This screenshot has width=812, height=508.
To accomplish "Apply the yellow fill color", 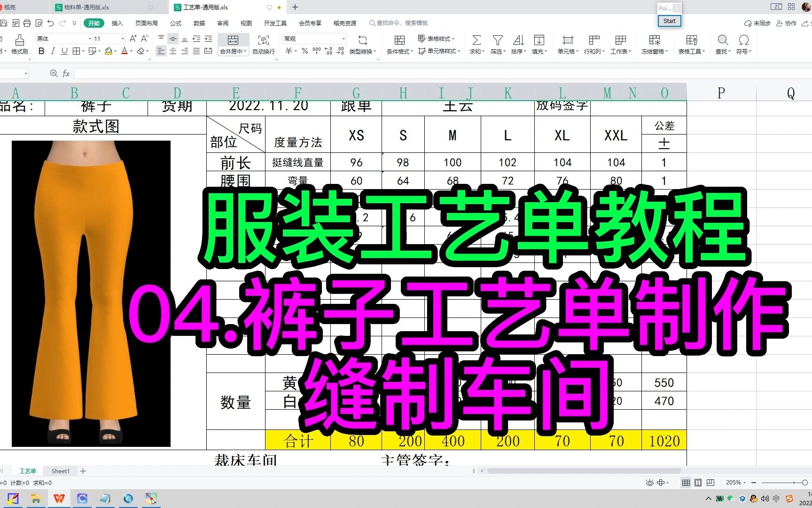I will pos(109,51).
